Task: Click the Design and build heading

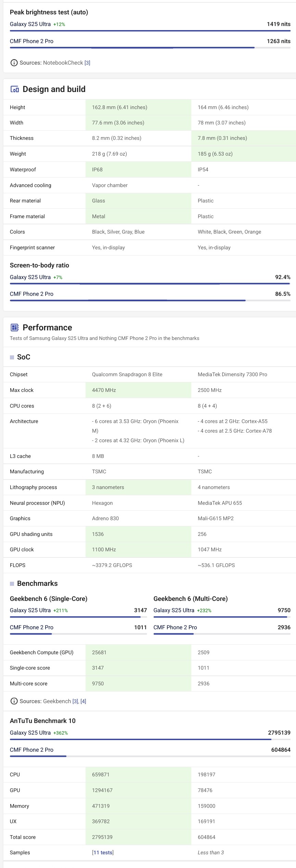Action: pyautogui.click(x=54, y=89)
